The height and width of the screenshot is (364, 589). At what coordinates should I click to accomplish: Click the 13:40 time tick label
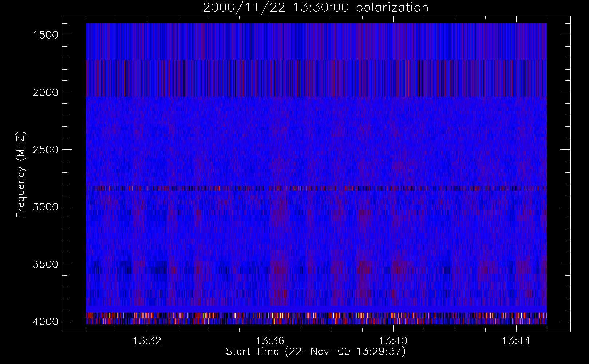coord(393,341)
